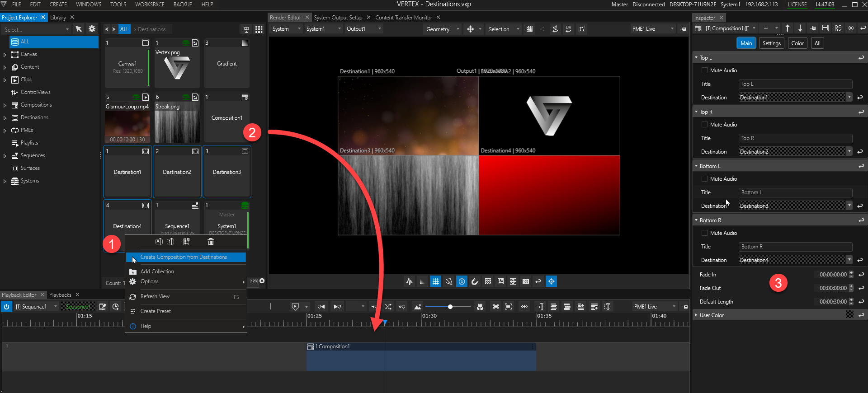The width and height of the screenshot is (868, 393).
Task: Click the timeline zoom slider handle
Action: pos(450,307)
